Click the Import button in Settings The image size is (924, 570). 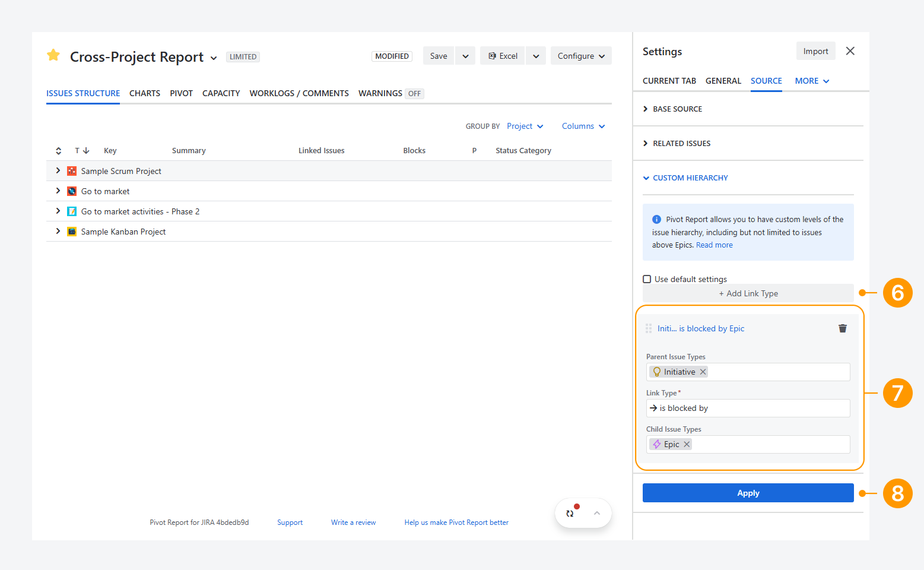[816, 51]
